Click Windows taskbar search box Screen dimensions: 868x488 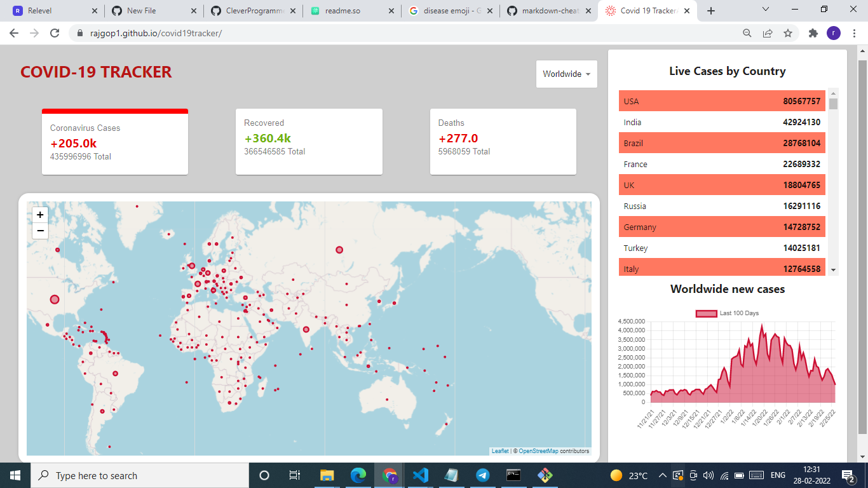point(140,475)
